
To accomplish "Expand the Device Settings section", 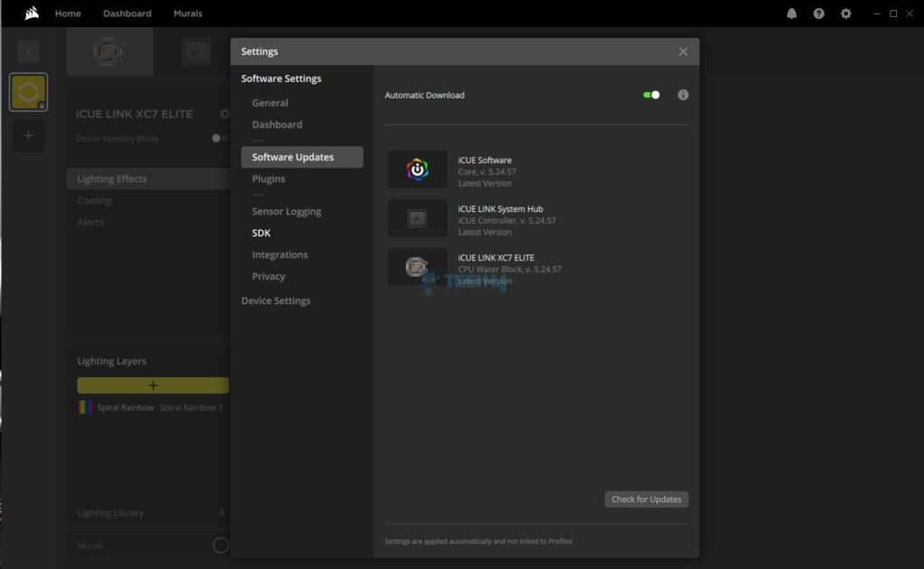I will [276, 300].
